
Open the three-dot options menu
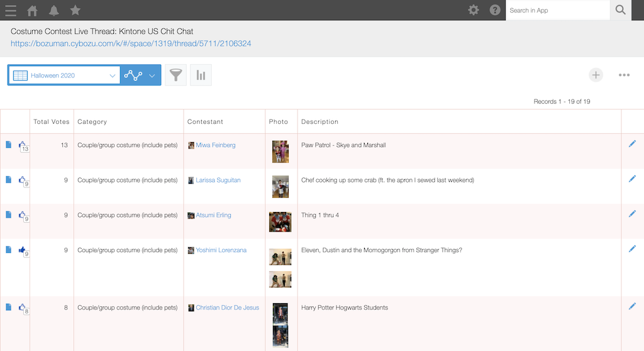[x=624, y=75]
